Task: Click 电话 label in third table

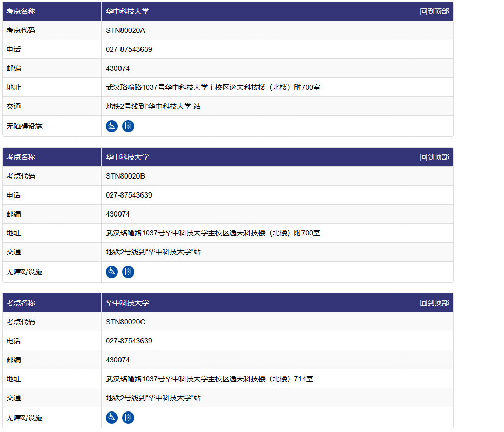Action: point(13,341)
